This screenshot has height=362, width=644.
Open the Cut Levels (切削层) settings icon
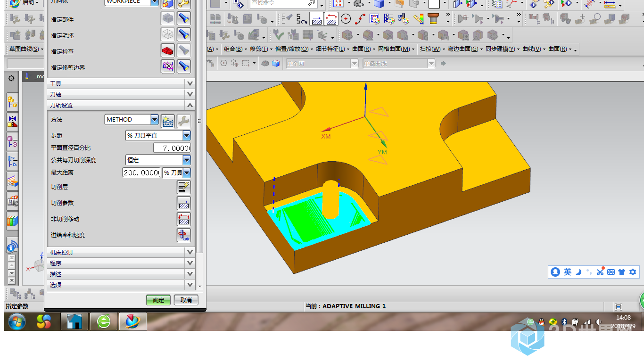183,187
